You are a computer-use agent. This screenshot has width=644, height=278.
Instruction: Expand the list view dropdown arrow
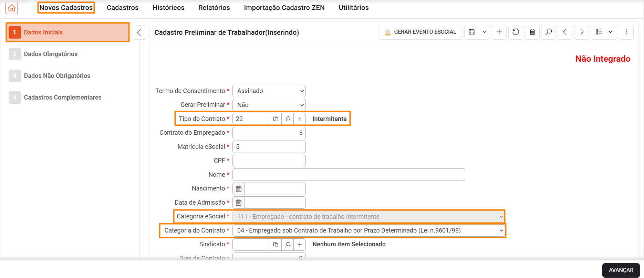tap(611, 32)
